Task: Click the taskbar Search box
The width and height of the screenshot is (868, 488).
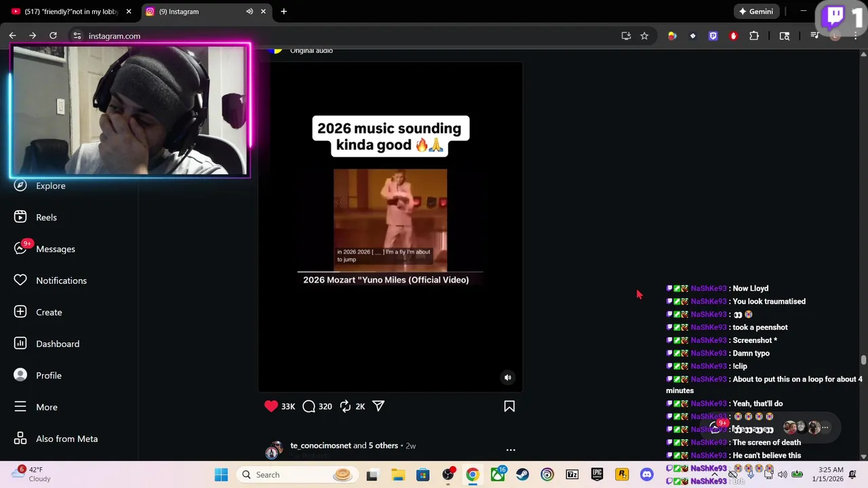Action: pyautogui.click(x=297, y=474)
